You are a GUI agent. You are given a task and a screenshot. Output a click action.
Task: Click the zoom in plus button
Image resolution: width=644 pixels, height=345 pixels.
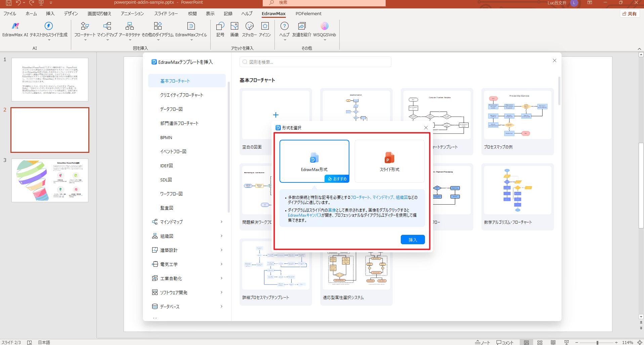coord(616,343)
